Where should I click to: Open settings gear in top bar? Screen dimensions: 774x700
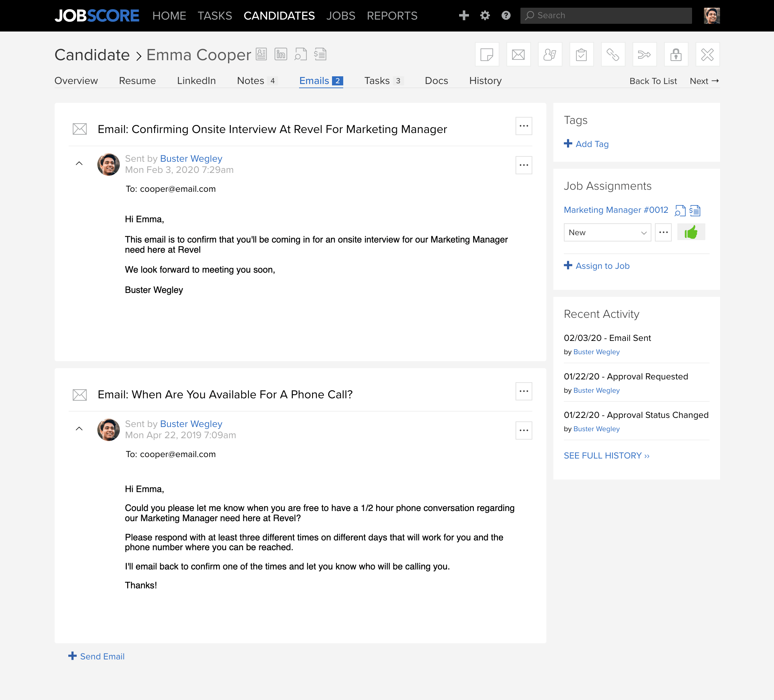coord(485,15)
